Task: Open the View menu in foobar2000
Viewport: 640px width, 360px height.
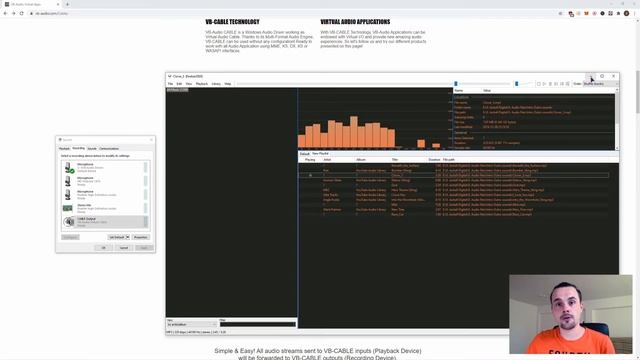Action: [x=189, y=84]
